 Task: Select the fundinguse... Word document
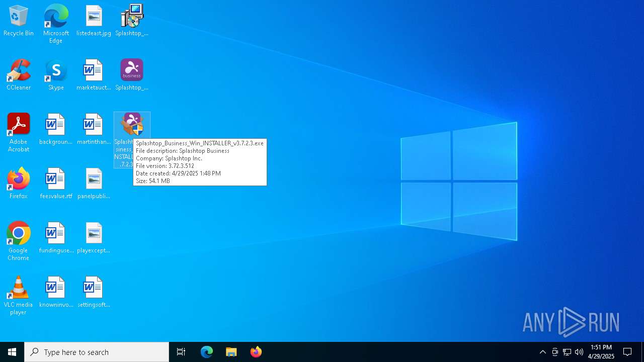(56, 238)
